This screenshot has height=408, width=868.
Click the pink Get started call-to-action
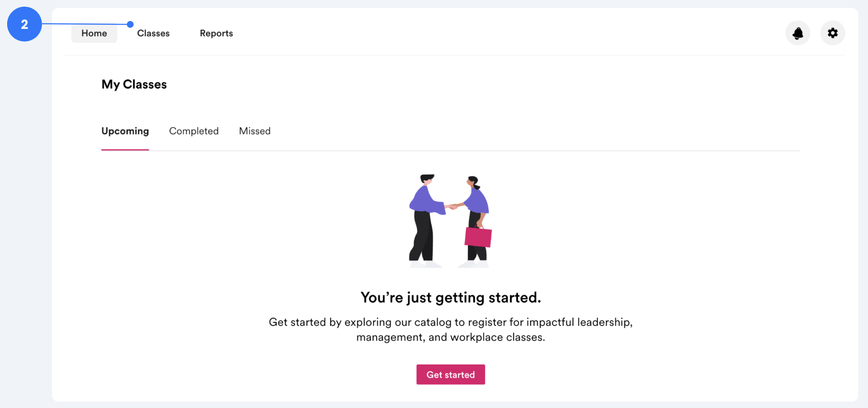[450, 374]
